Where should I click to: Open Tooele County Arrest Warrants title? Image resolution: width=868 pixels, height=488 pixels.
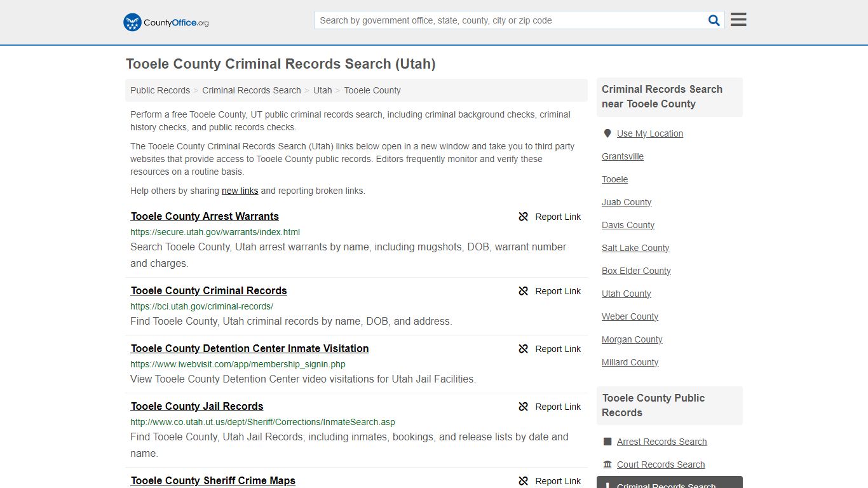[205, 216]
